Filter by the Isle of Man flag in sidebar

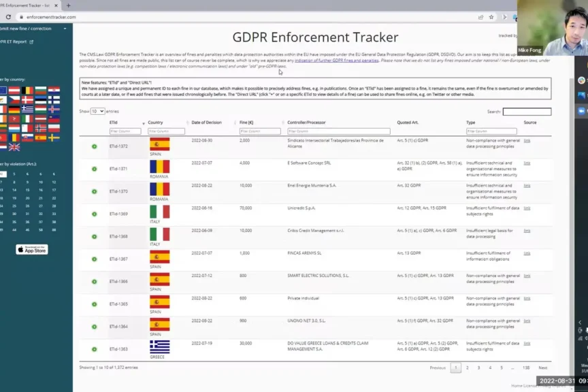point(14,118)
